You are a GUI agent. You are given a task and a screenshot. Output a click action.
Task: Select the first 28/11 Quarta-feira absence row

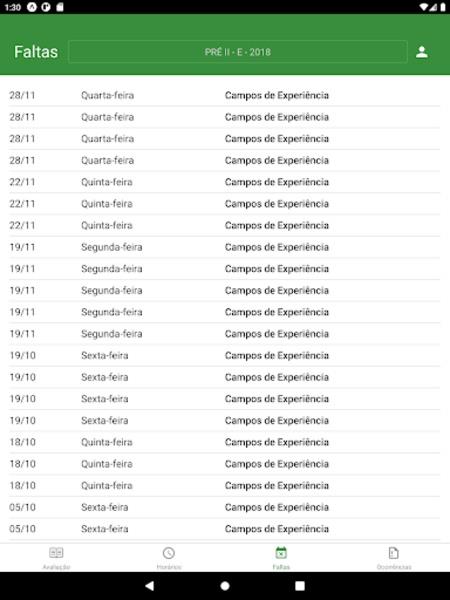point(225,95)
